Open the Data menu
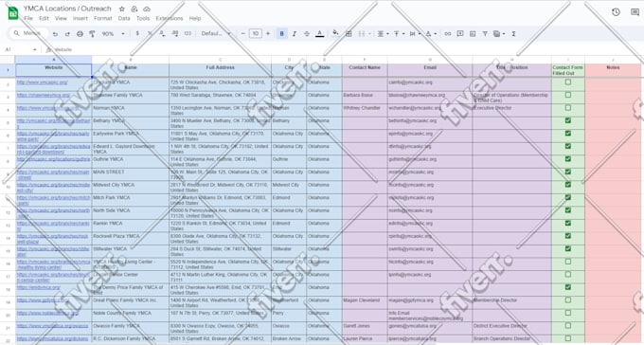Image resolution: width=644 pixels, height=345 pixels. tap(124, 19)
